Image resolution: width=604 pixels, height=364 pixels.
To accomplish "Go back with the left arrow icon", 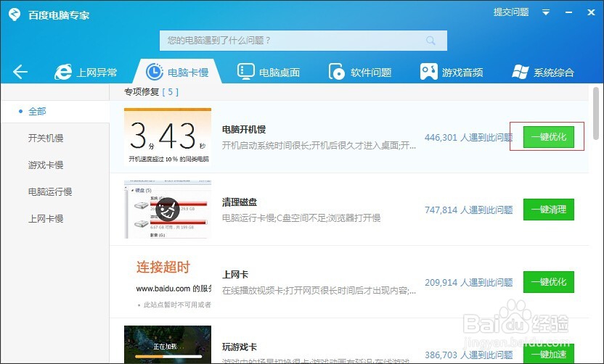I will [20, 72].
